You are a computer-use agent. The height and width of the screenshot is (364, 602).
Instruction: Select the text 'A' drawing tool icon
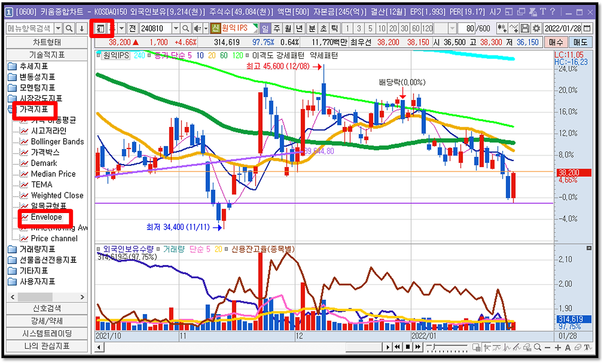pyautogui.click(x=568, y=348)
